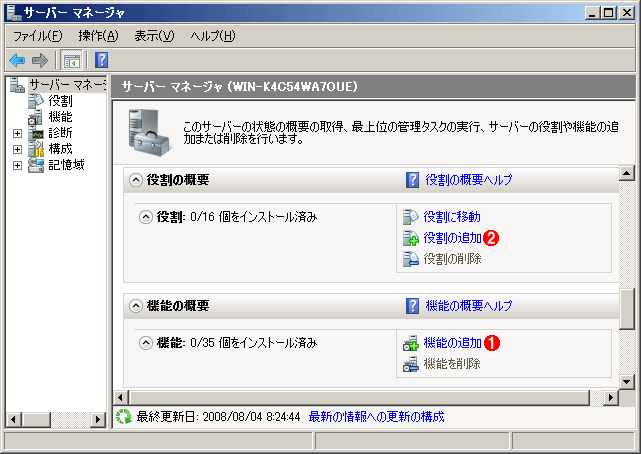Click the 役割に移動 link
This screenshot has height=454, width=641.
(452, 217)
